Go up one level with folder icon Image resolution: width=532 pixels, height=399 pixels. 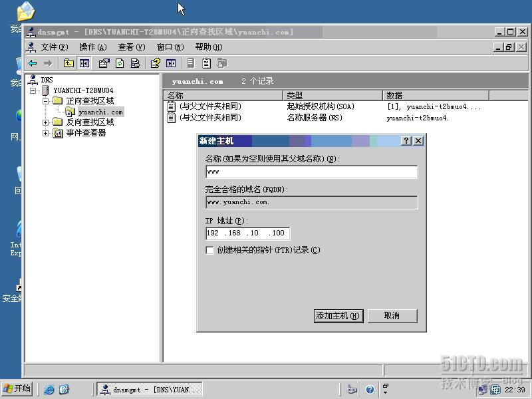(69, 63)
